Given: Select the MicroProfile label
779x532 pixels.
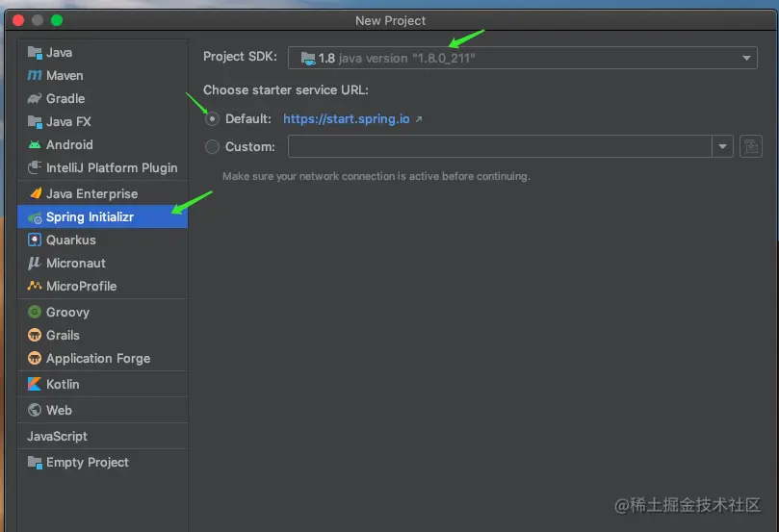Looking at the screenshot, I should coord(82,286).
